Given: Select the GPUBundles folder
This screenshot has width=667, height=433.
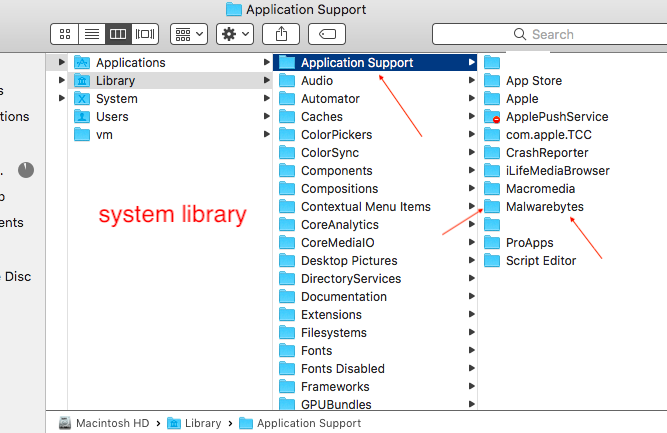Looking at the screenshot, I should [x=375, y=404].
